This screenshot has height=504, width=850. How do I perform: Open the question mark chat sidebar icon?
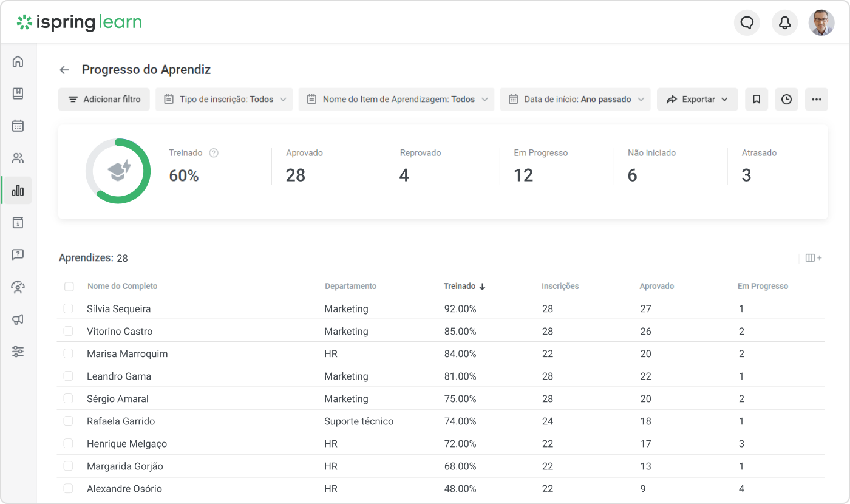(x=18, y=254)
